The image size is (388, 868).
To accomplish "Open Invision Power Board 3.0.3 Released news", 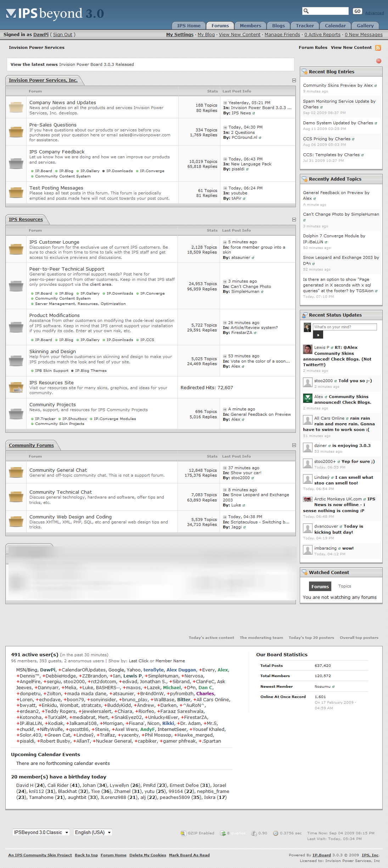I will click(x=96, y=64).
